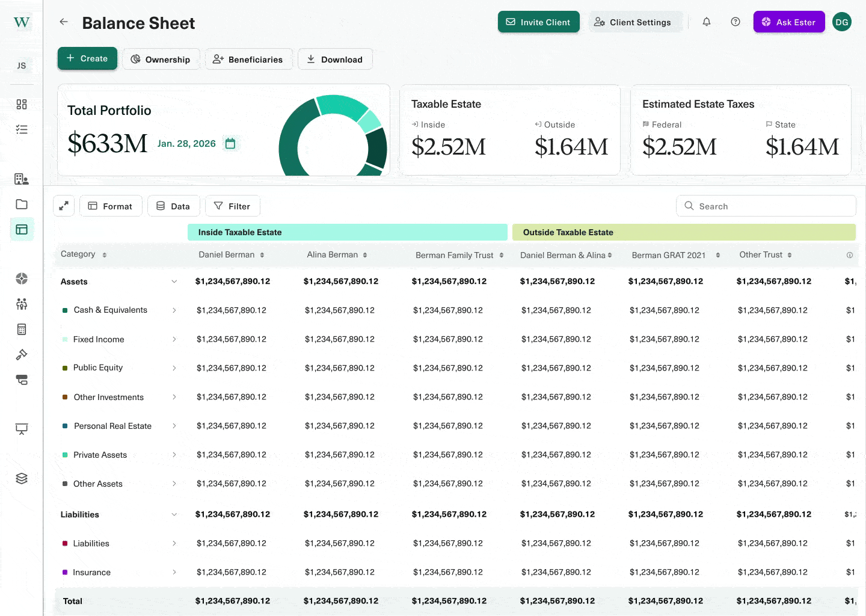Click the expand fullscreen table icon
The height and width of the screenshot is (616, 866).
click(x=64, y=206)
